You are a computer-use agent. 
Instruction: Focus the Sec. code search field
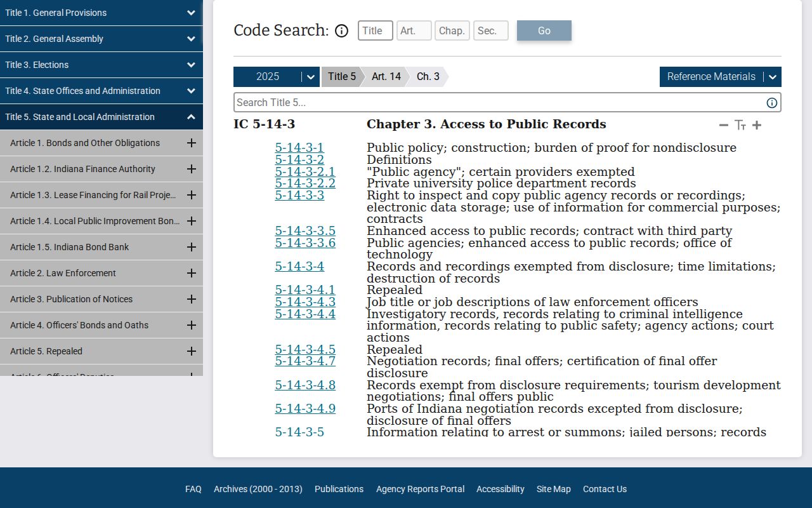[491, 30]
